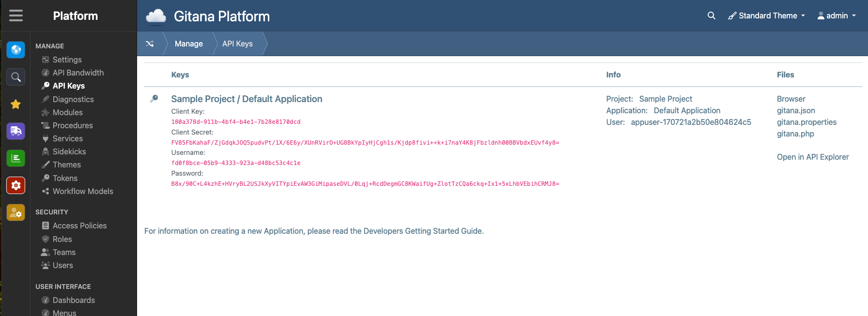Select Manage breadcrumb

click(x=188, y=44)
